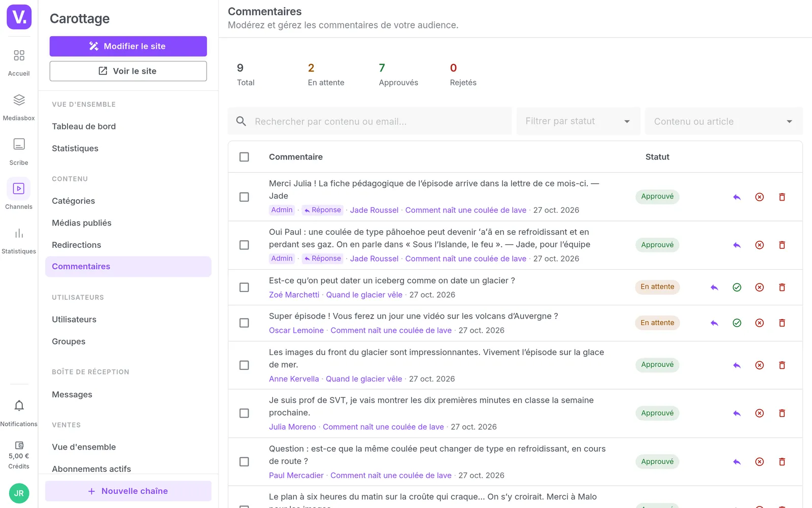Image resolution: width=812 pixels, height=508 pixels.
Task: Open the Mediasbox section
Action: [x=19, y=107]
